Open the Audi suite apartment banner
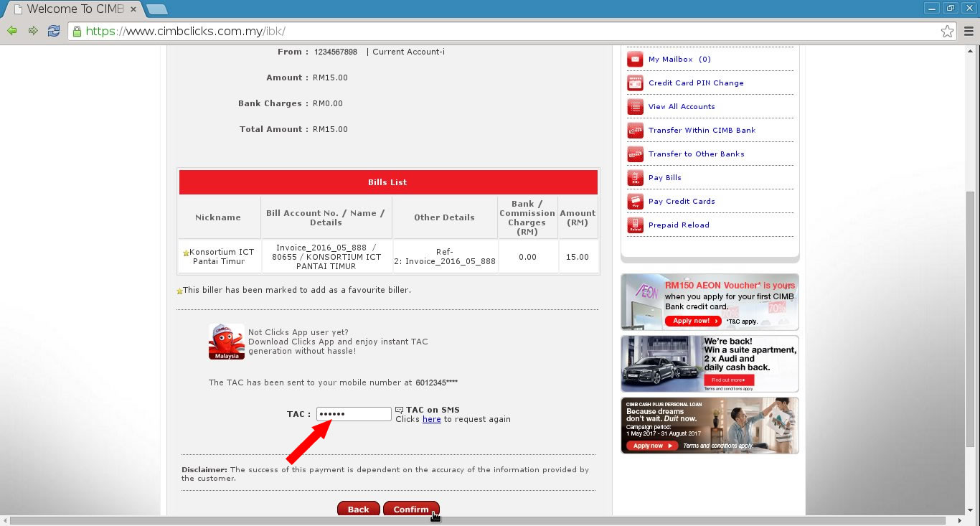This screenshot has width=980, height=526. point(710,364)
